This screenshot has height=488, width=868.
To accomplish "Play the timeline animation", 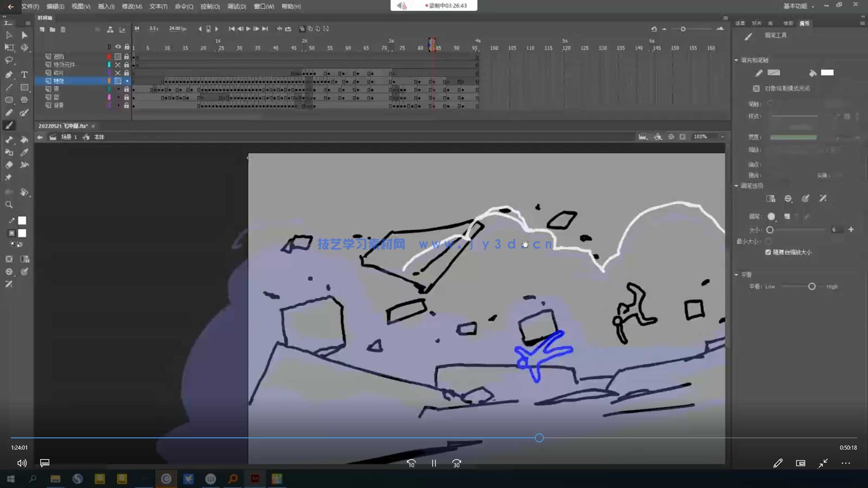I will pos(248,28).
